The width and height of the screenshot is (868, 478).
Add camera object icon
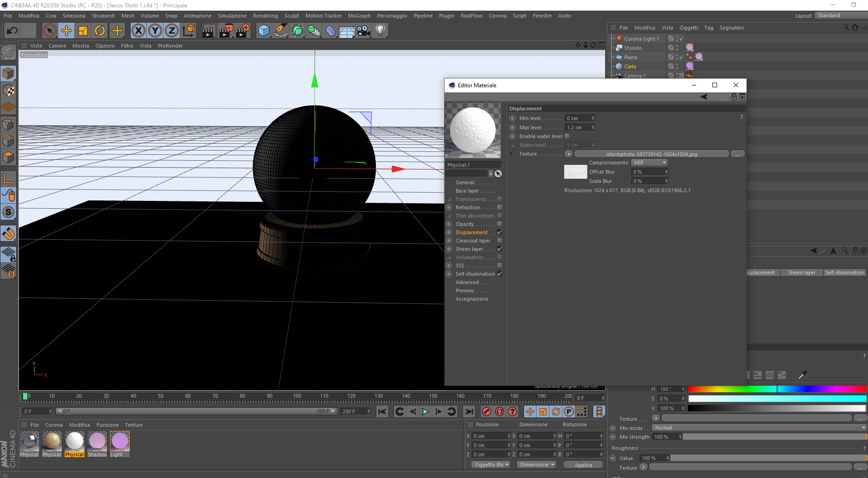[364, 31]
